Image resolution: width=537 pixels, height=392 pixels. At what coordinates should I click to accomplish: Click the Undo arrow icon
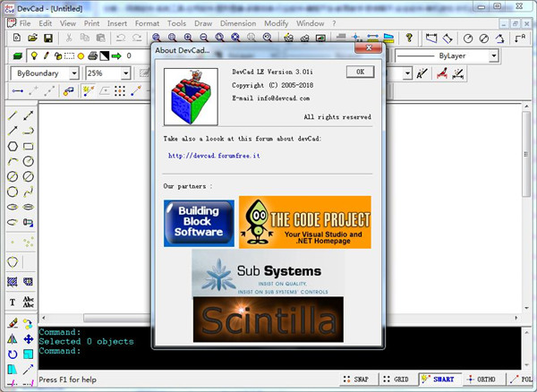click(x=121, y=38)
